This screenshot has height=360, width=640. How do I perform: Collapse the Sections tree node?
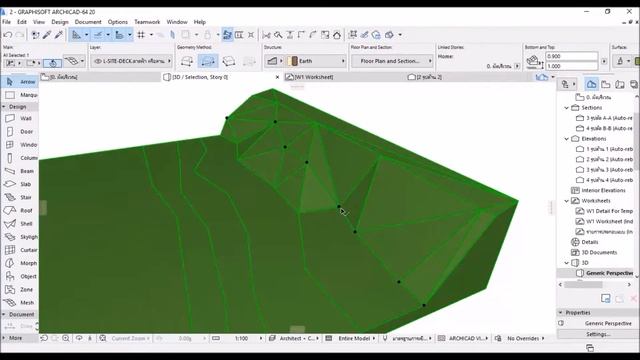coord(567,108)
